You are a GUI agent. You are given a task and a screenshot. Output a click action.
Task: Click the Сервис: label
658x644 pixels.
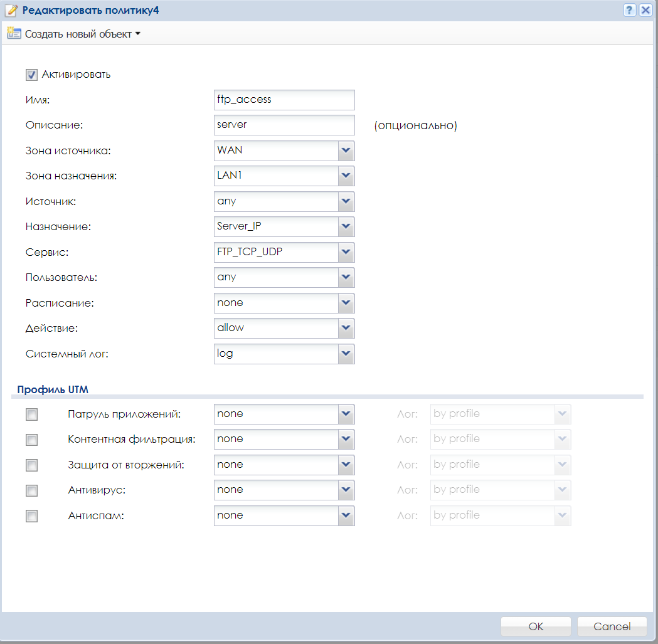point(47,252)
